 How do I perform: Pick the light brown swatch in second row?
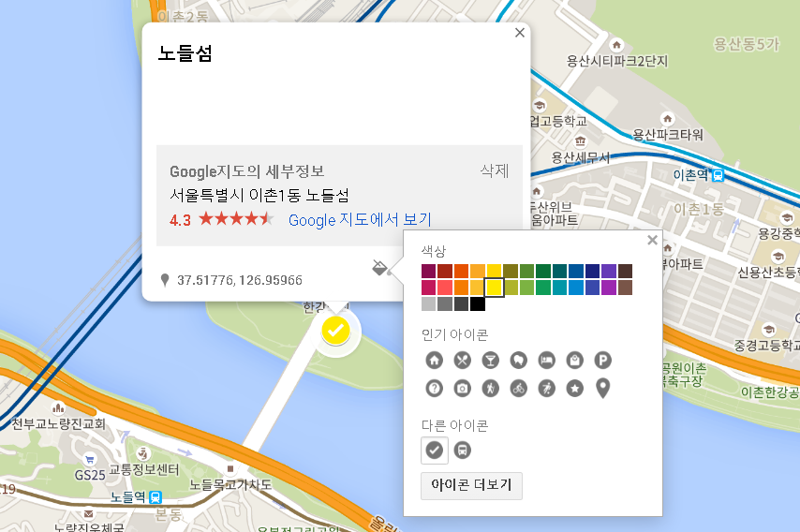point(625,288)
